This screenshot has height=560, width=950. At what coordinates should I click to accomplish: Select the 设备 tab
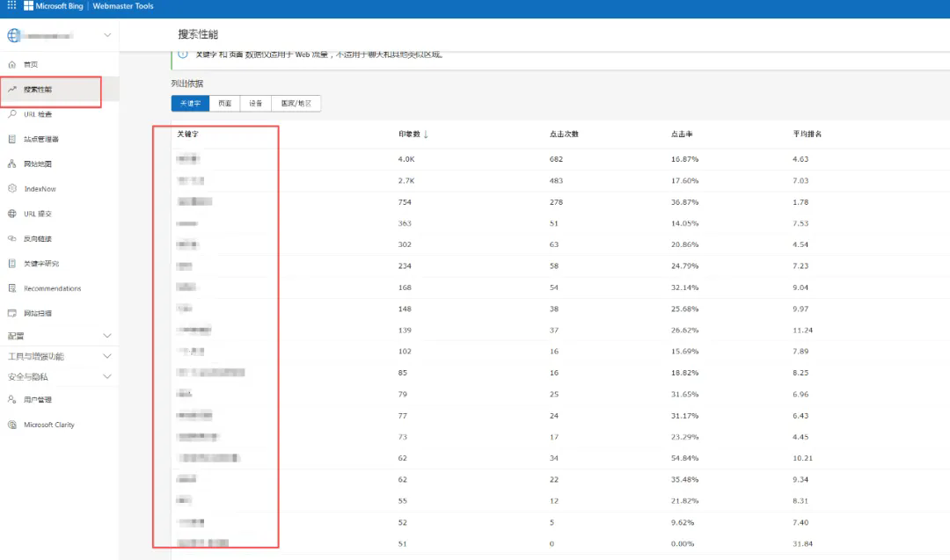[x=255, y=104]
